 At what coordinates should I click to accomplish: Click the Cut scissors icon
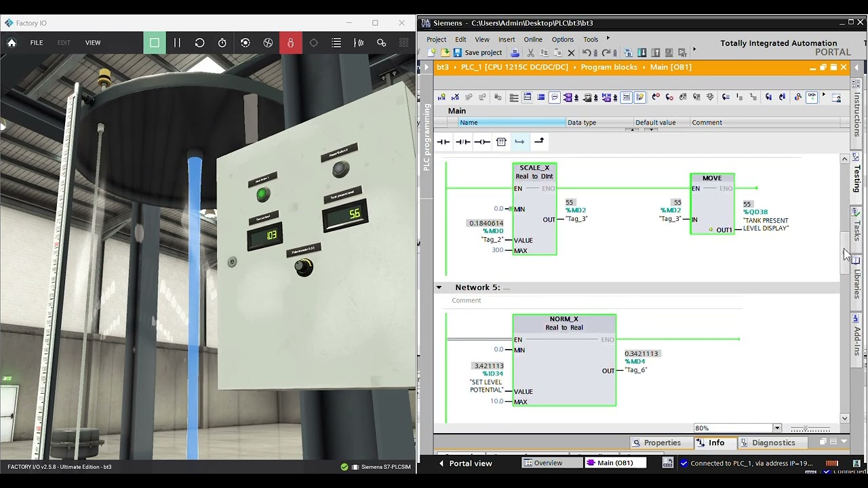pyautogui.click(x=530, y=52)
